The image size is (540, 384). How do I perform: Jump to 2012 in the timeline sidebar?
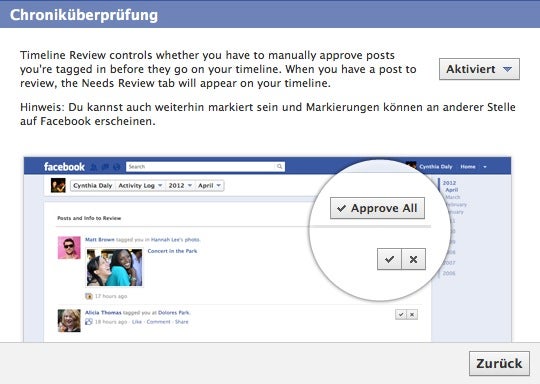pyautogui.click(x=449, y=183)
